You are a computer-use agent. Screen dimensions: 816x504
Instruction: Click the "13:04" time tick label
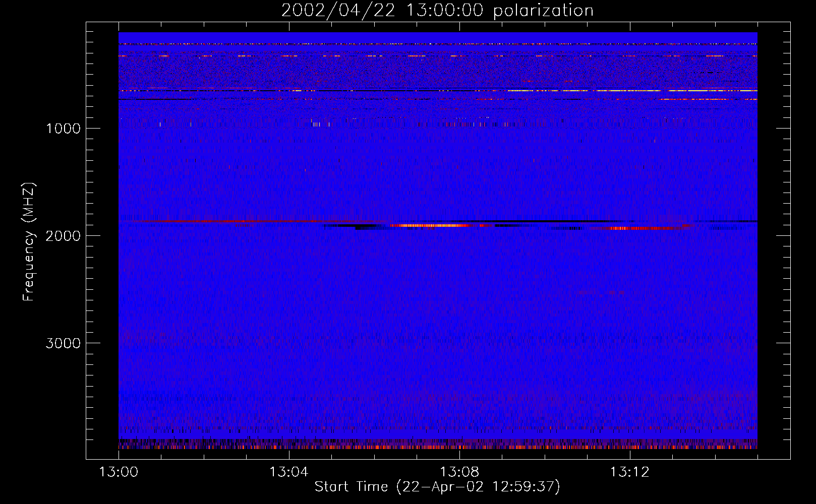(x=288, y=472)
